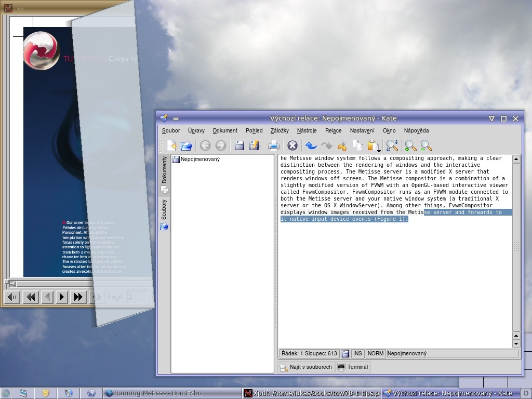Open the Záložky menu
532x399 pixels.
point(280,130)
